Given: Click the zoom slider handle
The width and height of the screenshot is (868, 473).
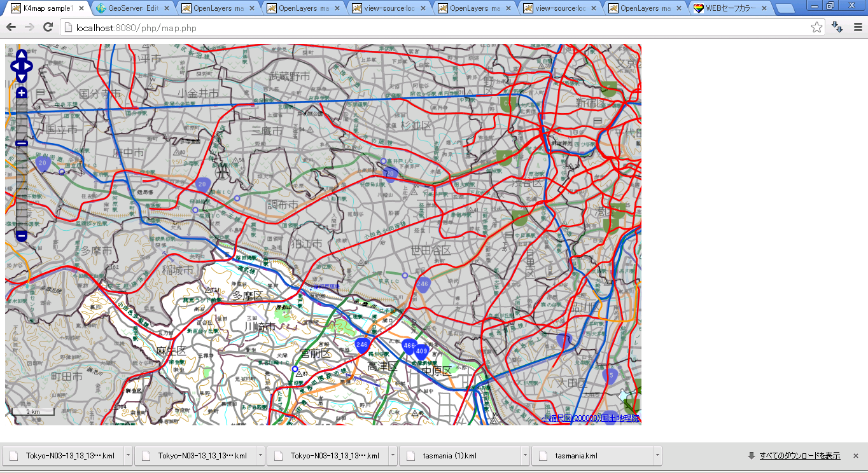Looking at the screenshot, I should click(21, 143).
